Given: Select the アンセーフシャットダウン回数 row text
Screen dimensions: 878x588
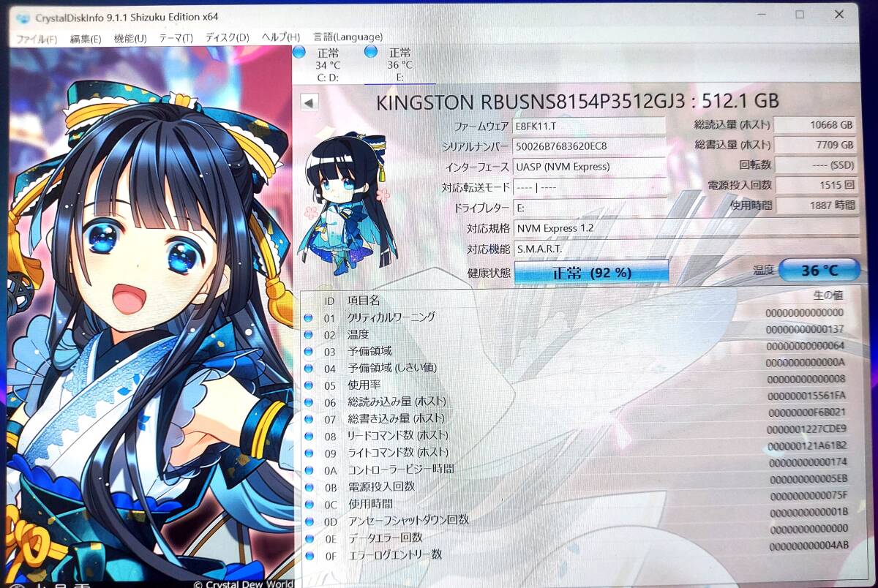Looking at the screenshot, I should click(408, 520).
